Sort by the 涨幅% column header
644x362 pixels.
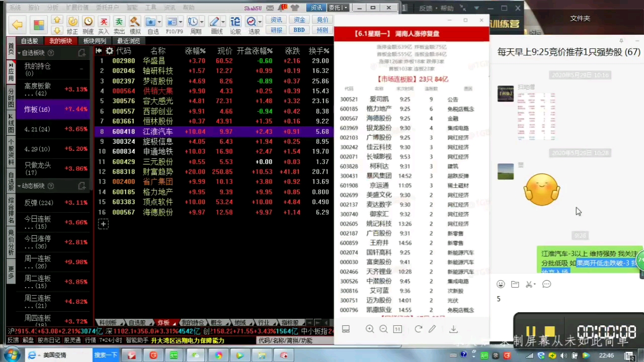[195, 51]
